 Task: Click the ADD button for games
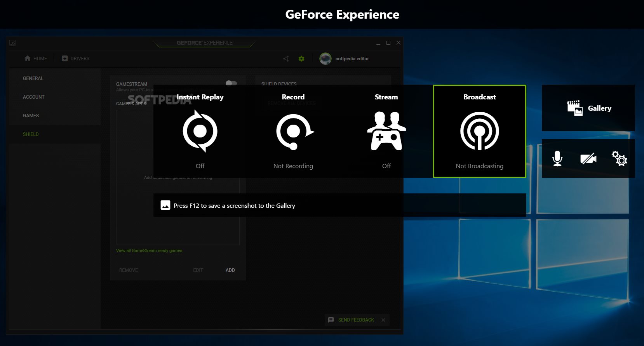pos(230,270)
